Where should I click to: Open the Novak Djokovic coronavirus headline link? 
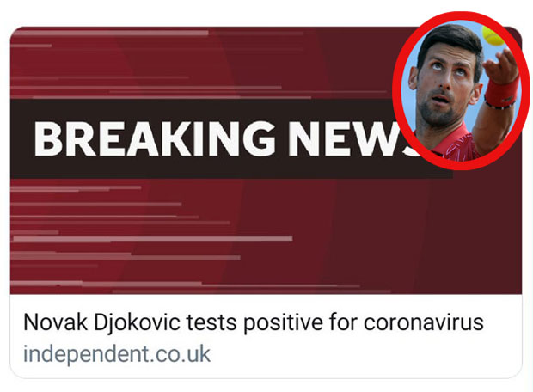(254, 322)
